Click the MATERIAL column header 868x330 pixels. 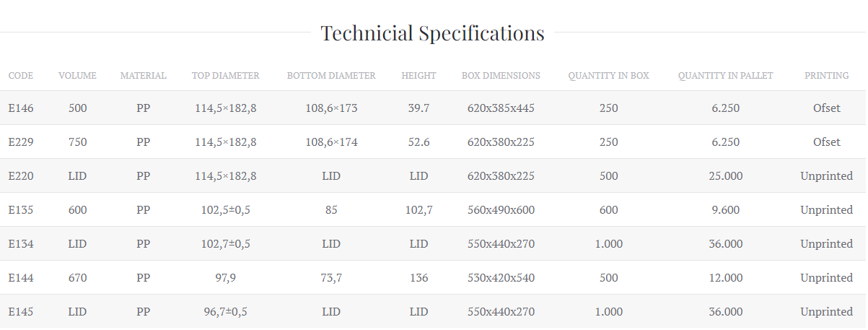click(x=143, y=76)
